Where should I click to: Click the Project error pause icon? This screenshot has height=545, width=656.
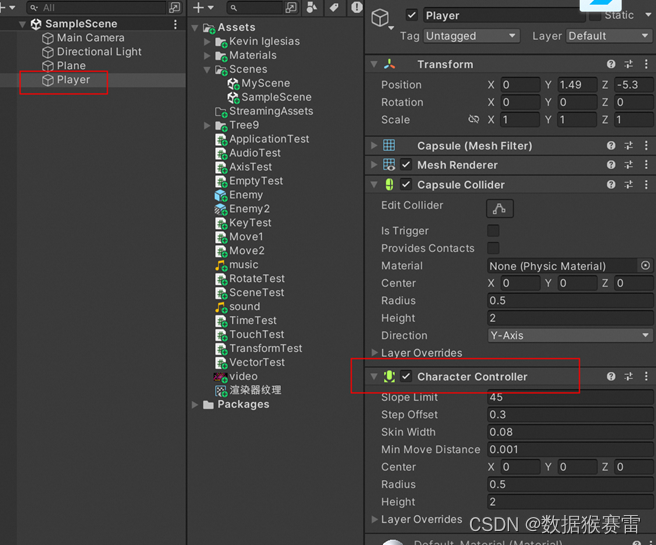(356, 7)
